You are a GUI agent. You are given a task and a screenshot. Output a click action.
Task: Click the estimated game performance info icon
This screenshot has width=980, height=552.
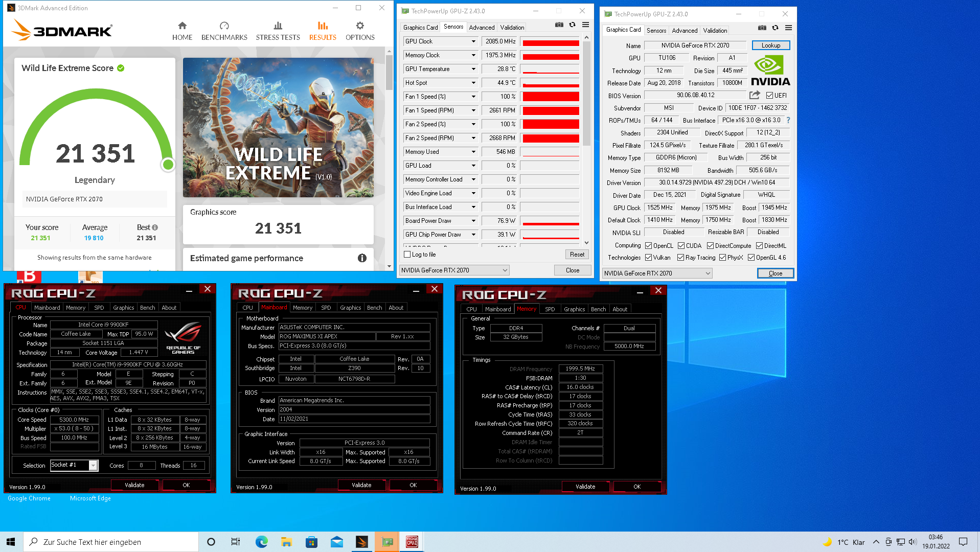click(x=362, y=258)
